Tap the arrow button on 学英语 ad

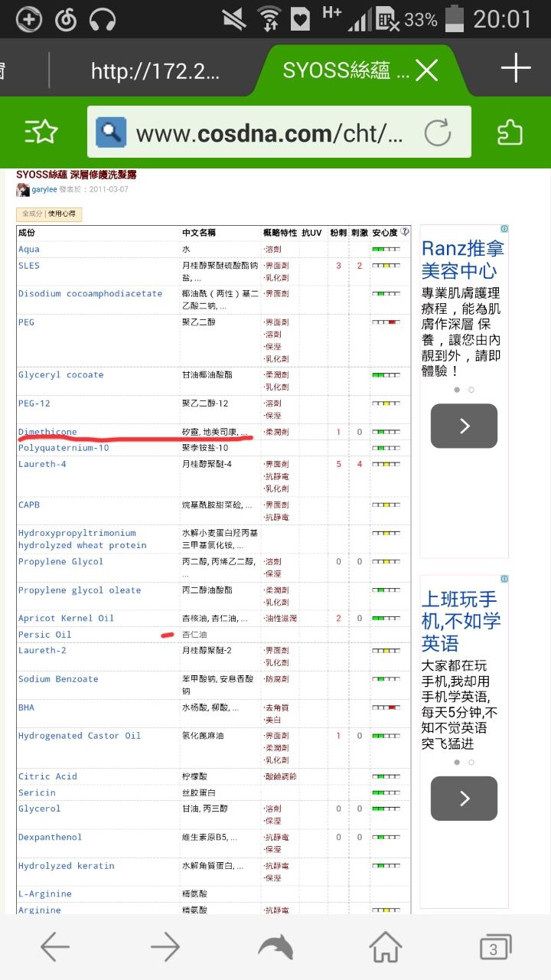tap(464, 799)
